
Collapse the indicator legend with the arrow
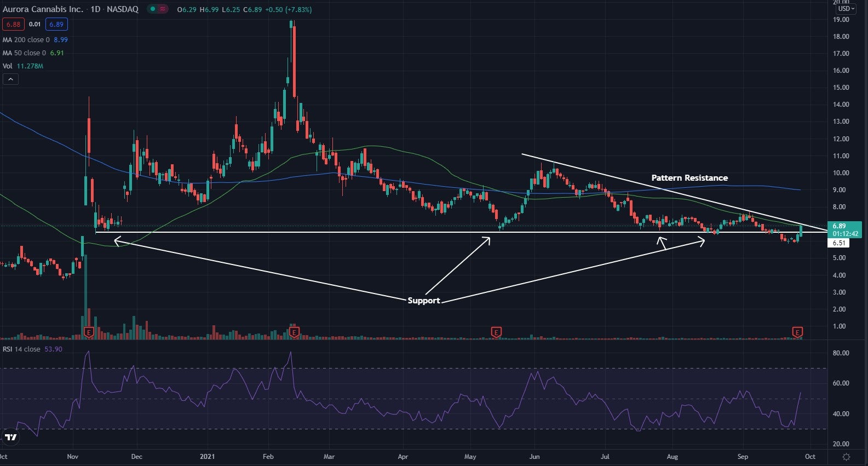10,79
